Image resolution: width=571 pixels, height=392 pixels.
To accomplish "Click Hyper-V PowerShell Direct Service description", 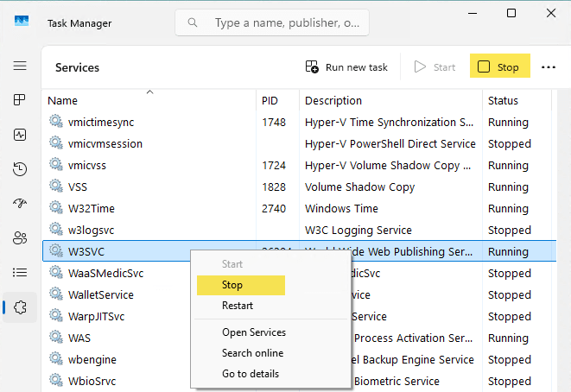I will (390, 144).
